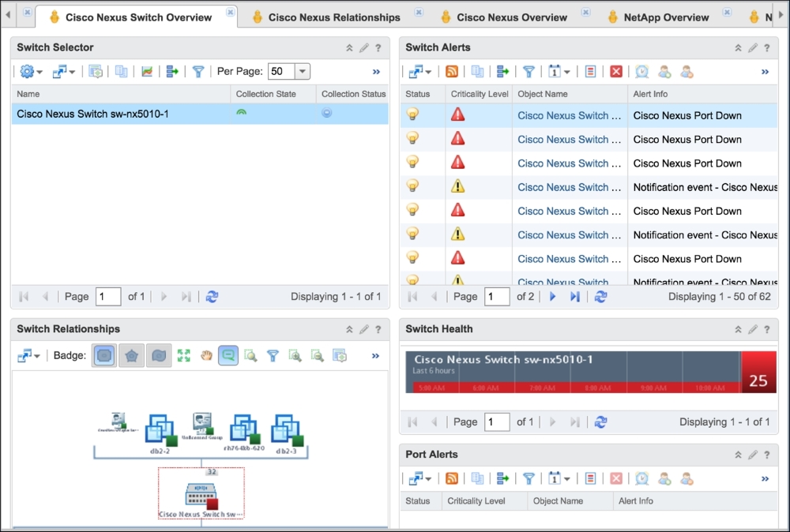Open navigation dropdown in Switch Relationships toolbar
This screenshot has width=790, height=532.
(x=28, y=356)
